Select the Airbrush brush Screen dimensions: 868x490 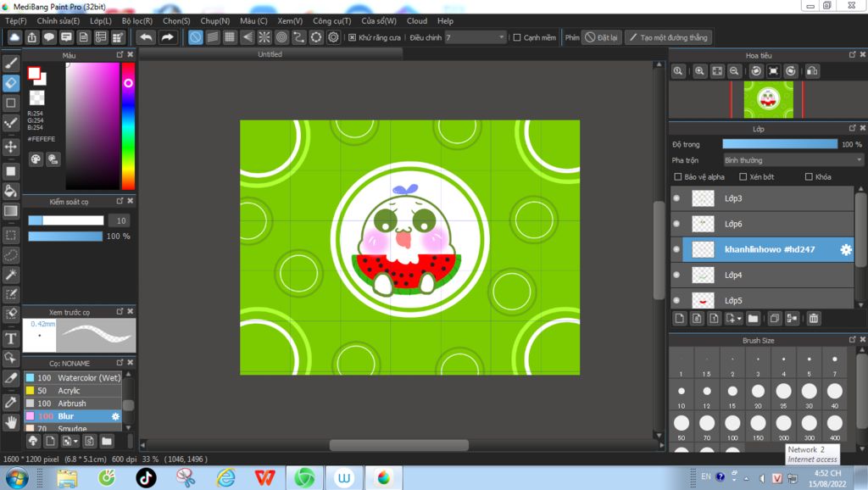tap(73, 403)
